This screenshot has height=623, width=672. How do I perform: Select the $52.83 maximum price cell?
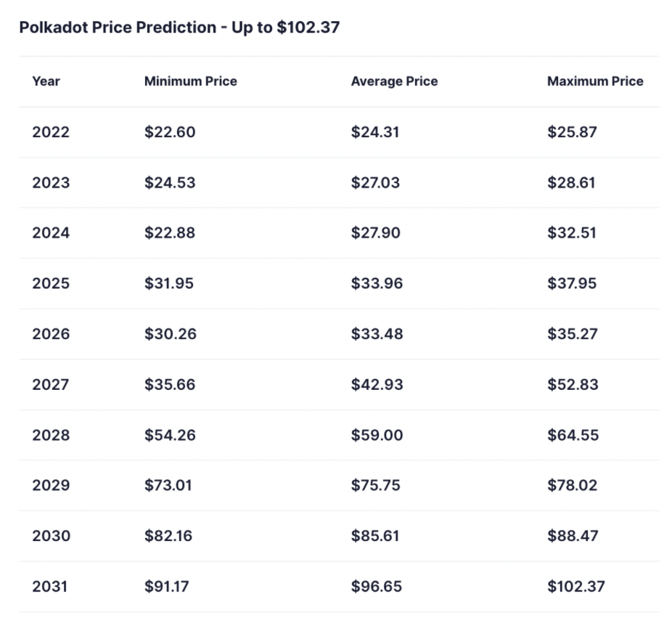(x=573, y=384)
